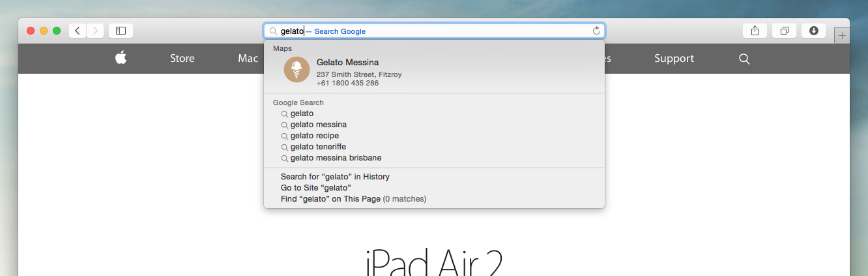Close the Safari window
Image resolution: width=868 pixels, height=276 pixels.
pyautogui.click(x=31, y=31)
